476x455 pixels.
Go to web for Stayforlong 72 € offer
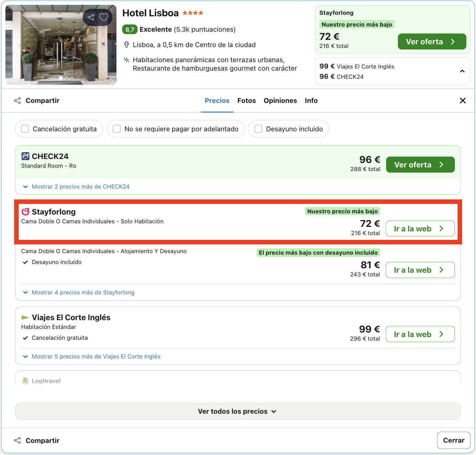(420, 229)
